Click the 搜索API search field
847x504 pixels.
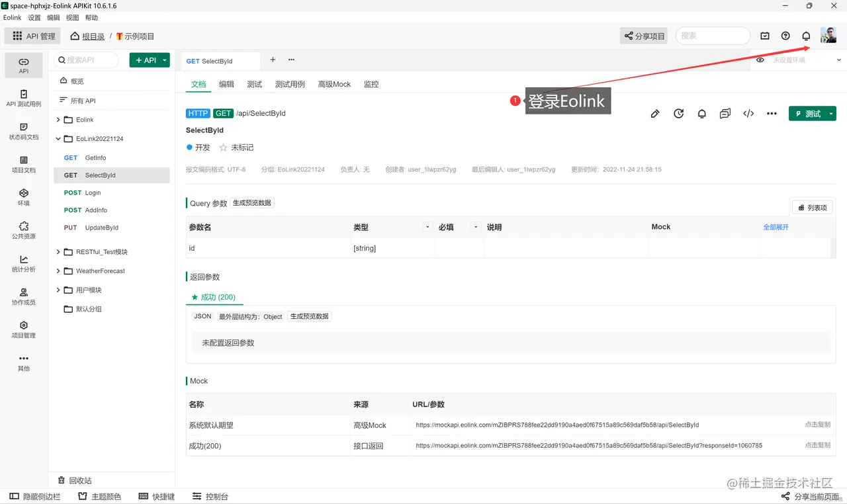(x=86, y=60)
